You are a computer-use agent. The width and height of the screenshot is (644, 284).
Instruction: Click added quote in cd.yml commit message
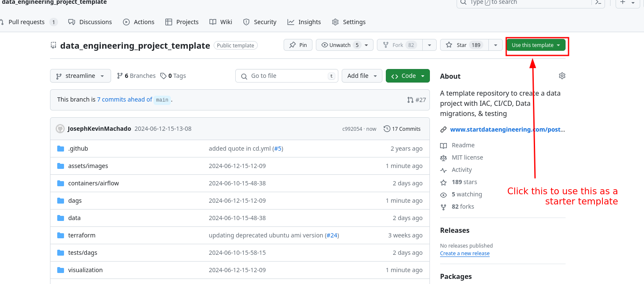[240, 149]
